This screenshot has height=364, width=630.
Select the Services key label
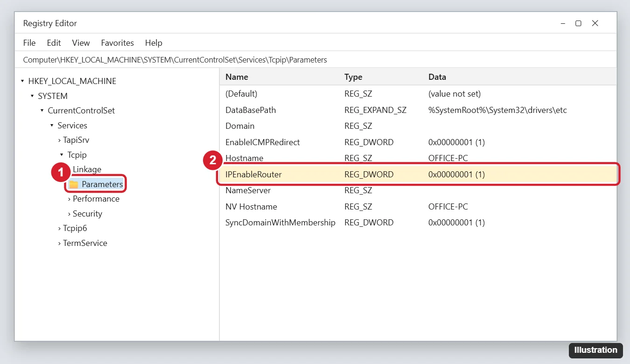pyautogui.click(x=72, y=126)
